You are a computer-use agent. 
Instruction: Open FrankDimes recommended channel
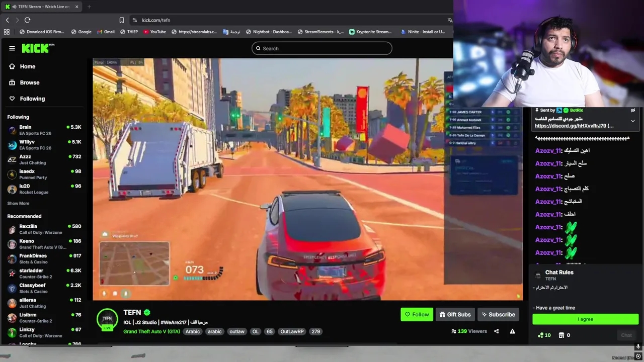click(44, 258)
